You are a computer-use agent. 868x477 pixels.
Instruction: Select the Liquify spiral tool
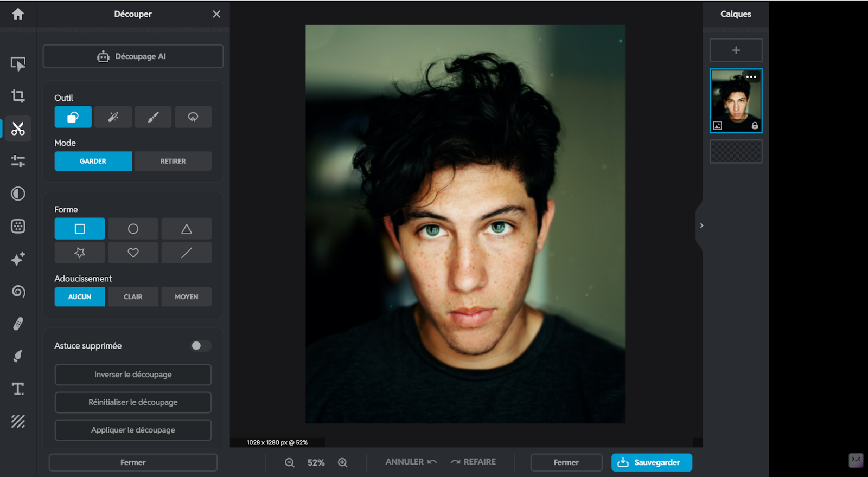pos(18,291)
